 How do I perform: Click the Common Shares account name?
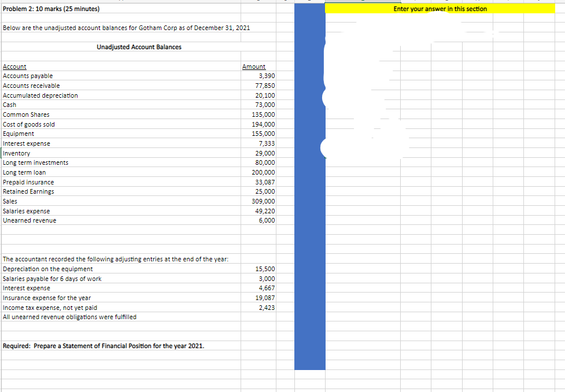point(27,114)
